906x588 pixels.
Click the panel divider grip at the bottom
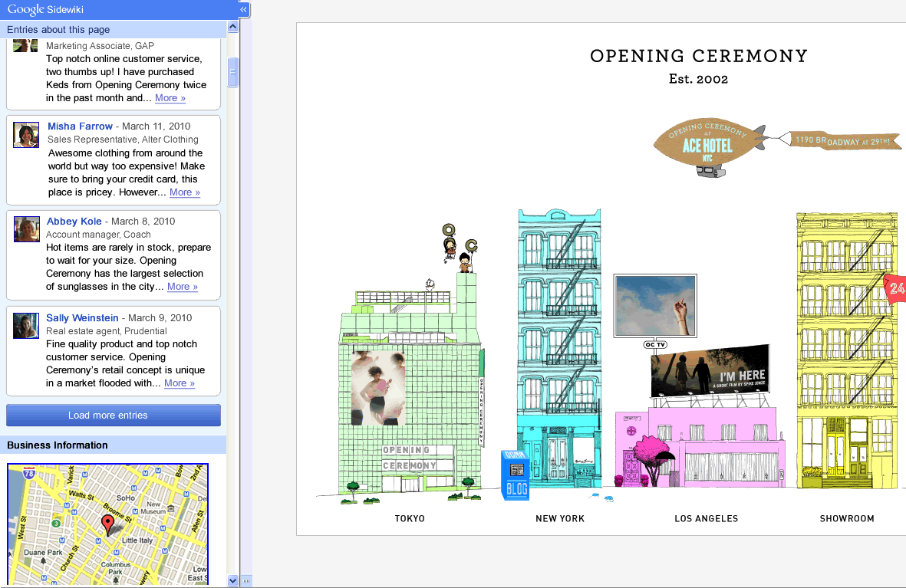click(x=247, y=580)
